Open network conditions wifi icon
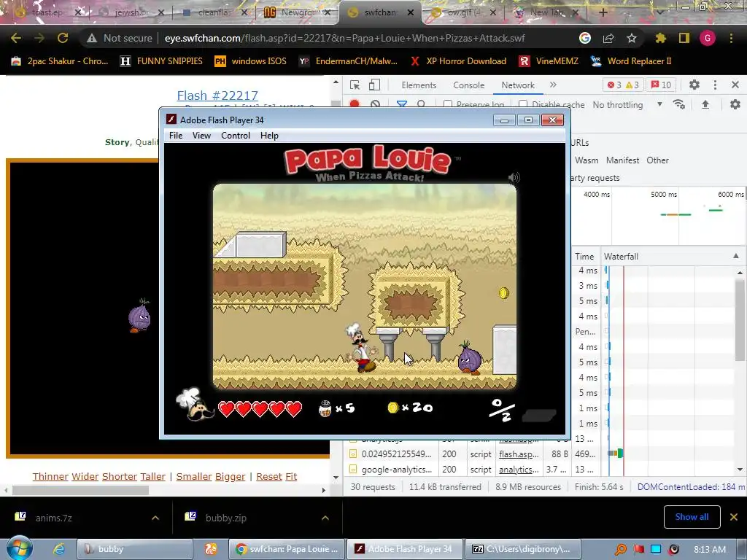Screen dimensions: 747x560 pos(679,104)
